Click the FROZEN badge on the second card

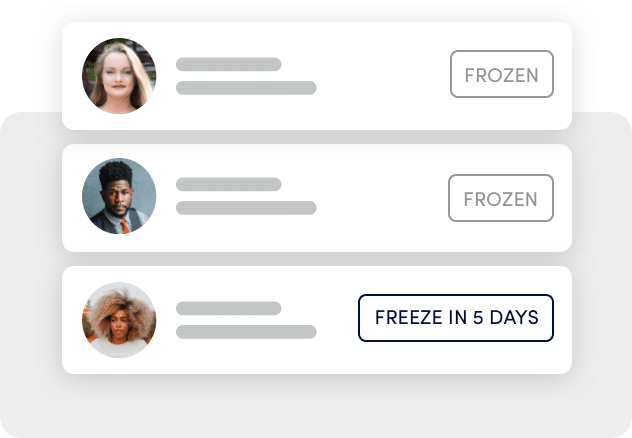[501, 198]
